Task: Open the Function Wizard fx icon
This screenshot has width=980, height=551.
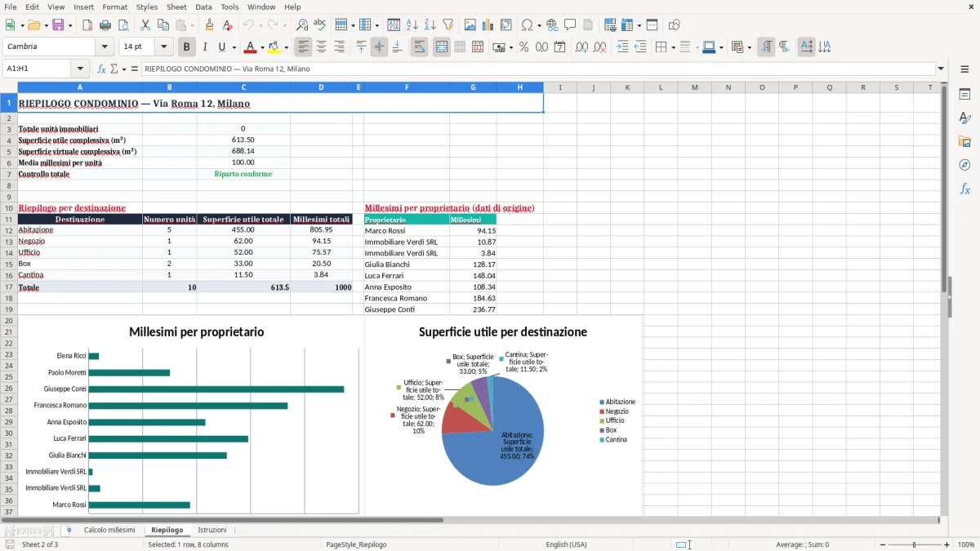Action: [x=101, y=69]
